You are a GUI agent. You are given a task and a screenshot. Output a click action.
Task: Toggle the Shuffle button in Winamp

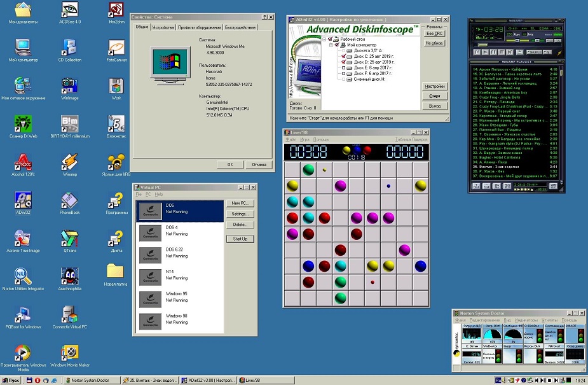click(x=535, y=52)
